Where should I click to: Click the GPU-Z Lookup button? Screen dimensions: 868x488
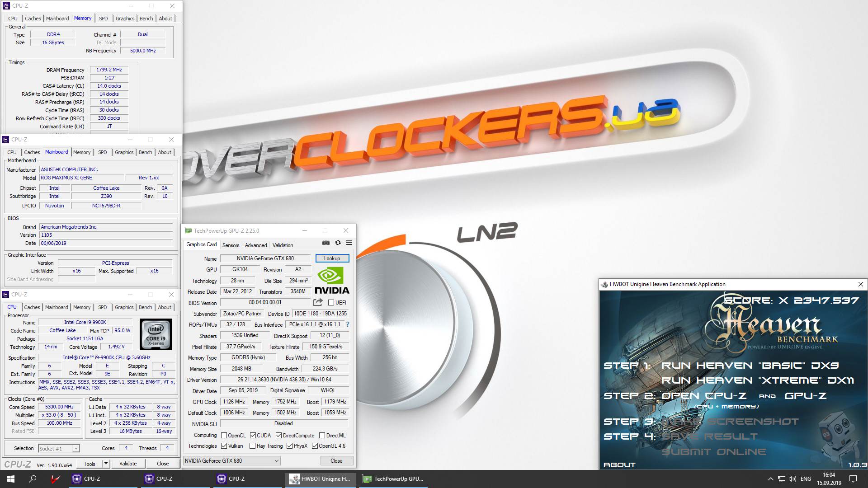[x=332, y=258]
